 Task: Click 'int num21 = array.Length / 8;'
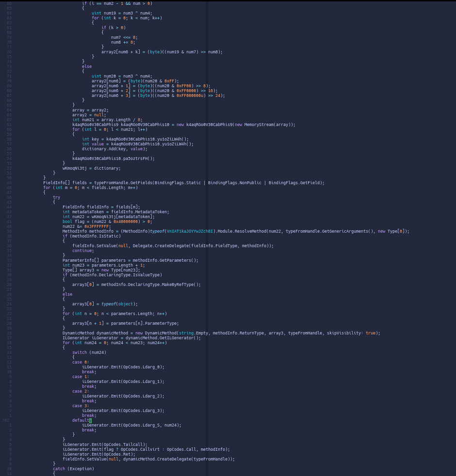point(107,120)
